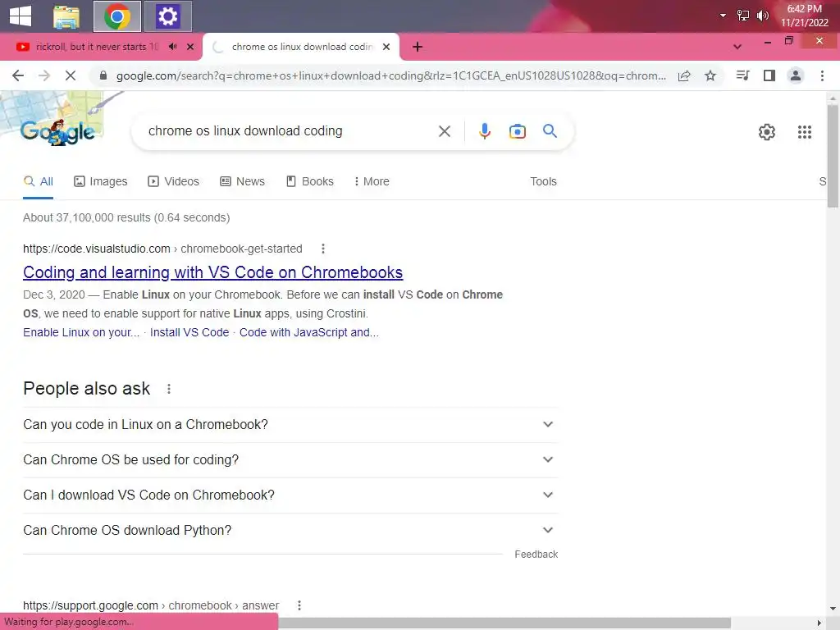
Task: Show hidden system tray icons
Action: (723, 16)
